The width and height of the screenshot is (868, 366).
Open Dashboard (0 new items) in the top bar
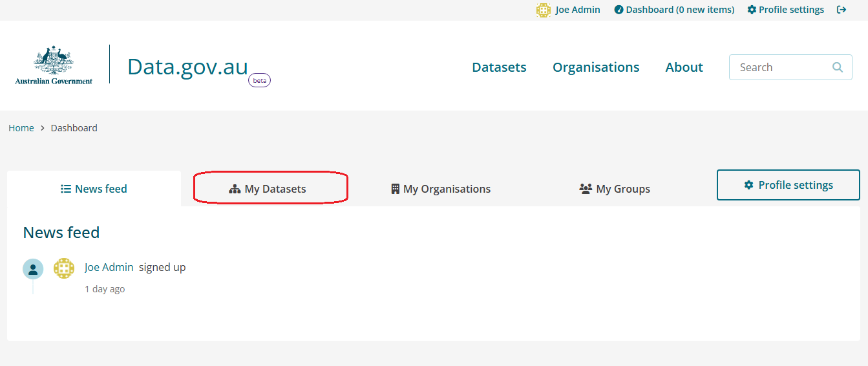pyautogui.click(x=674, y=10)
